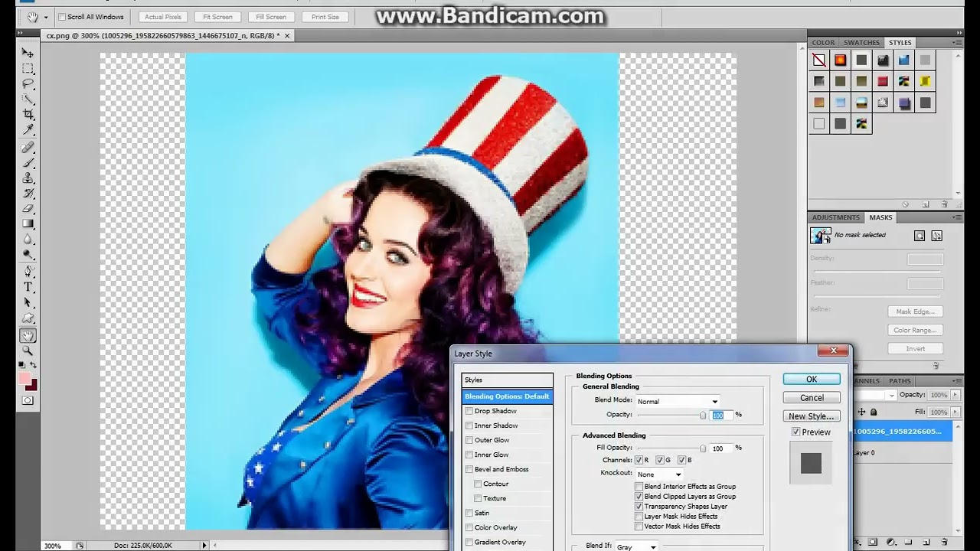Select the History Brush tool
980x551 pixels.
[x=28, y=193]
